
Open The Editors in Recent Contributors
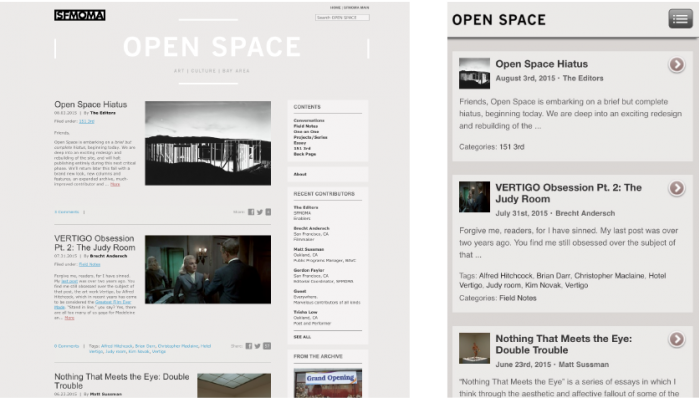pos(306,207)
